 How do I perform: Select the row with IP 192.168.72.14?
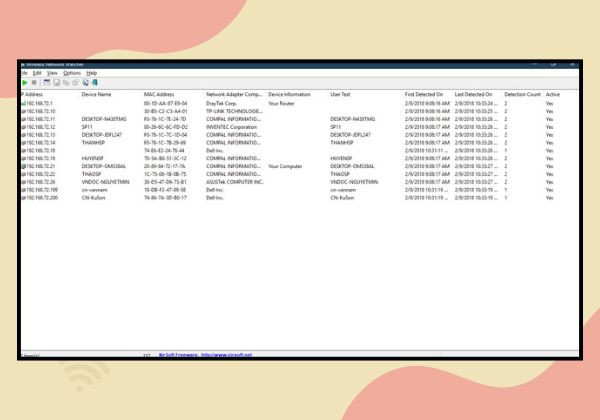click(x=299, y=143)
